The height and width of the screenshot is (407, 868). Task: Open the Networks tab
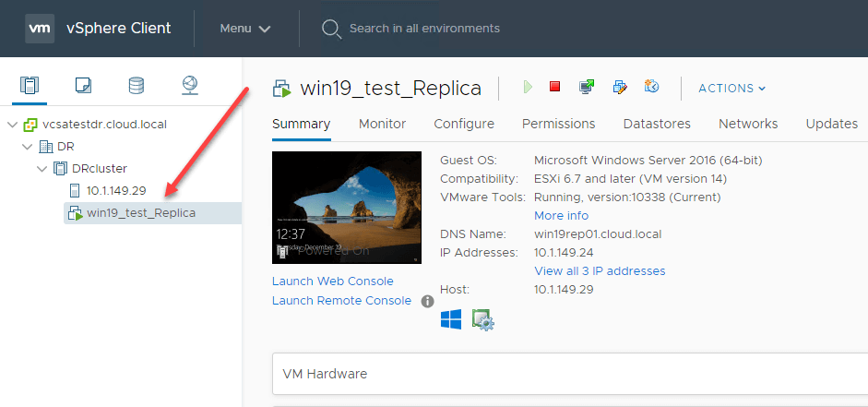point(748,124)
